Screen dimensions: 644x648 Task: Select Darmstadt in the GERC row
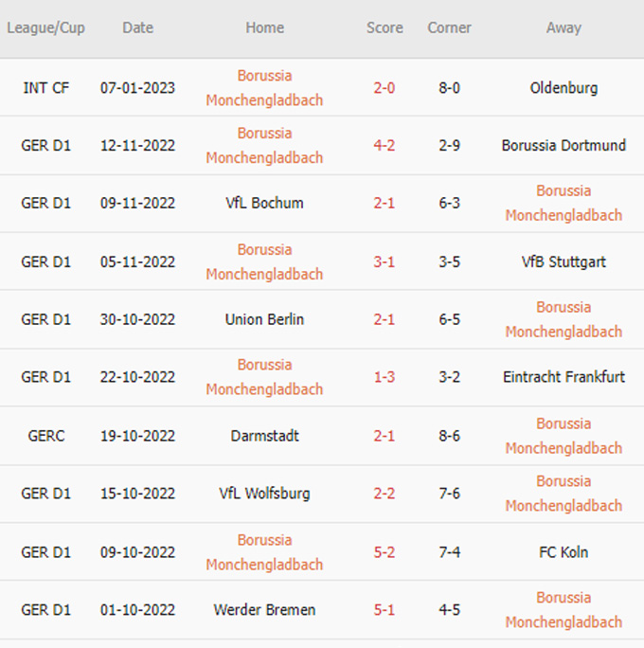click(264, 436)
